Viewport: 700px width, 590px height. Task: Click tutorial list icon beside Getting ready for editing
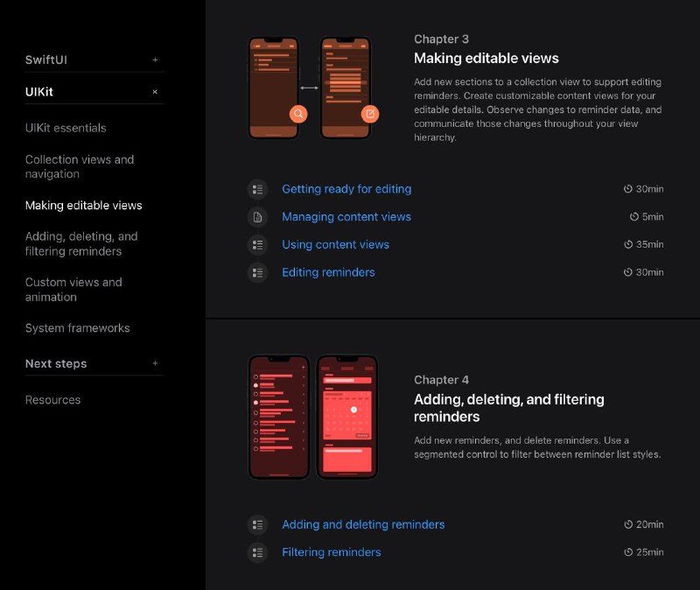[257, 190]
